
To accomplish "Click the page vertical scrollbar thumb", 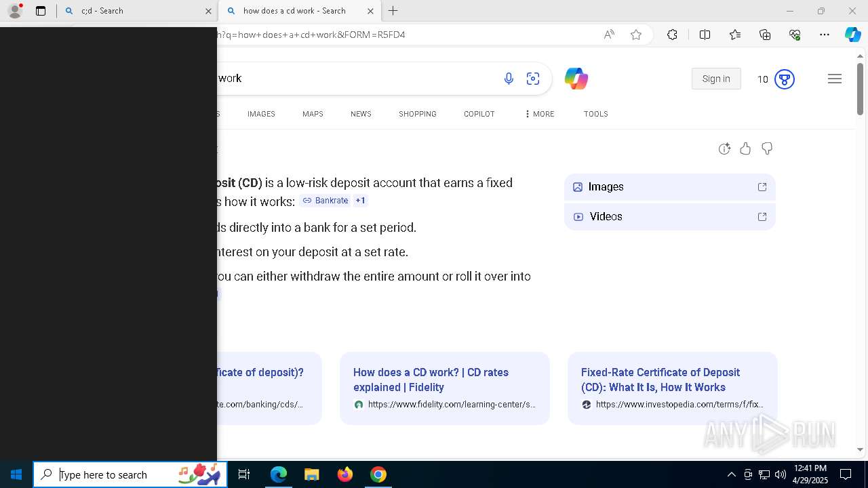I will (860, 89).
